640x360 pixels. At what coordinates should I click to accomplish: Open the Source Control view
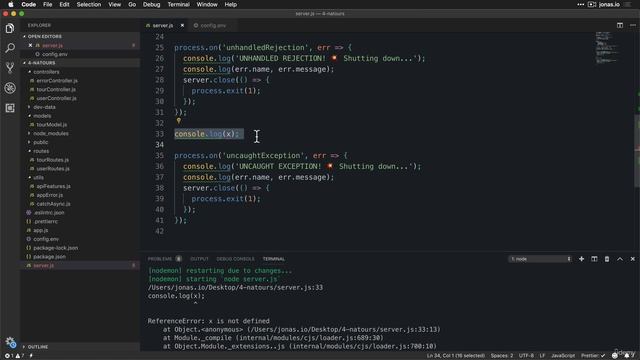pyautogui.click(x=10, y=68)
